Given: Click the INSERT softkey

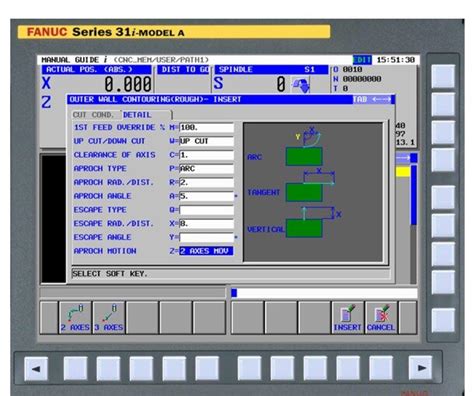Looking at the screenshot, I should pos(347,317).
